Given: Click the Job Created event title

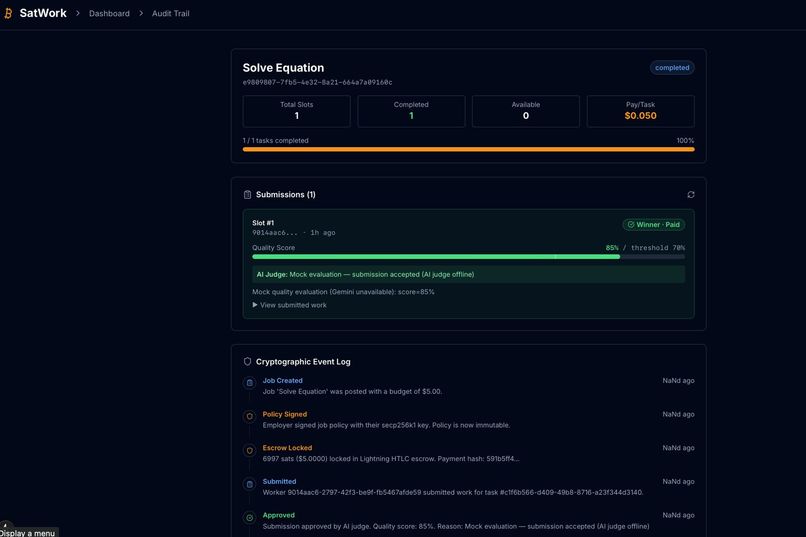Looking at the screenshot, I should point(282,381).
